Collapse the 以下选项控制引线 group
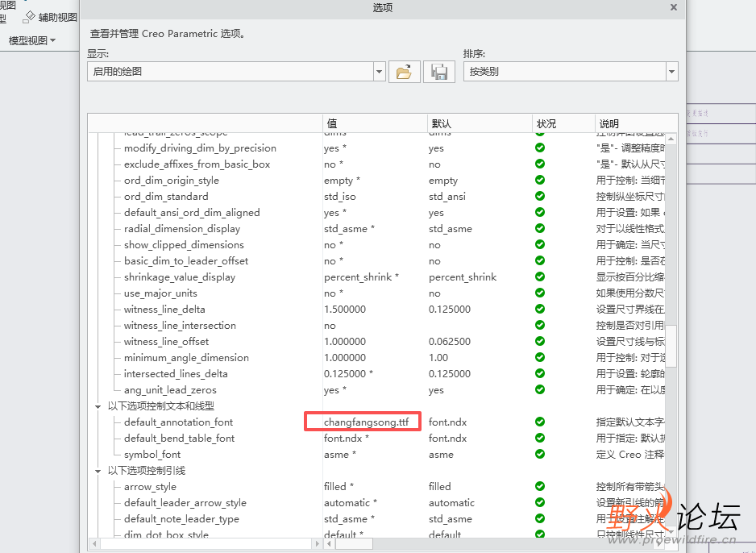Image resolution: width=756 pixels, height=553 pixels. [98, 471]
